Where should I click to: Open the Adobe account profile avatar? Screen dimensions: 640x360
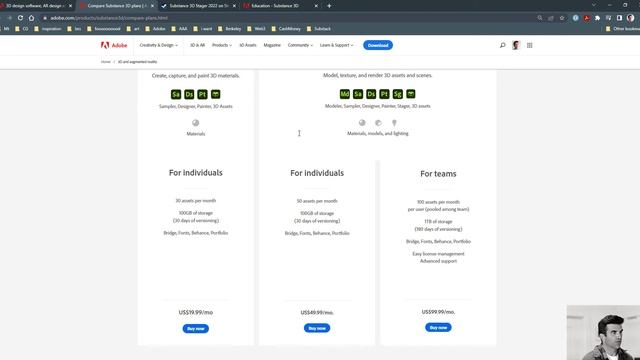point(516,45)
